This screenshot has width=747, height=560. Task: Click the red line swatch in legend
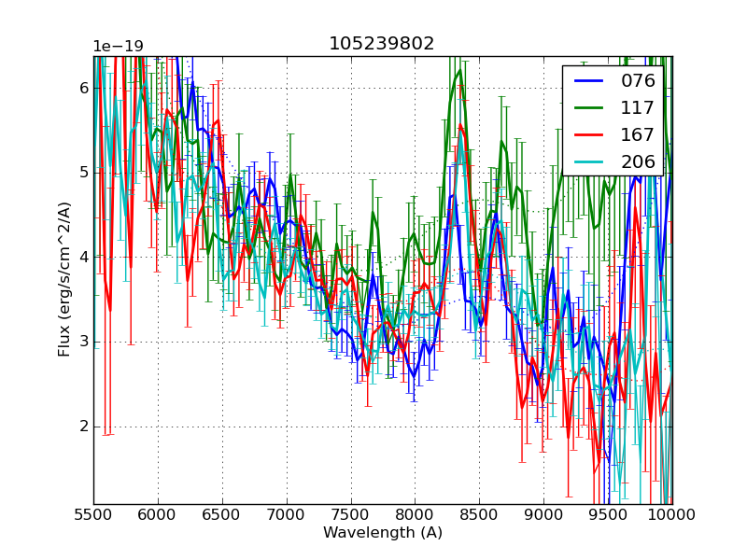588,135
